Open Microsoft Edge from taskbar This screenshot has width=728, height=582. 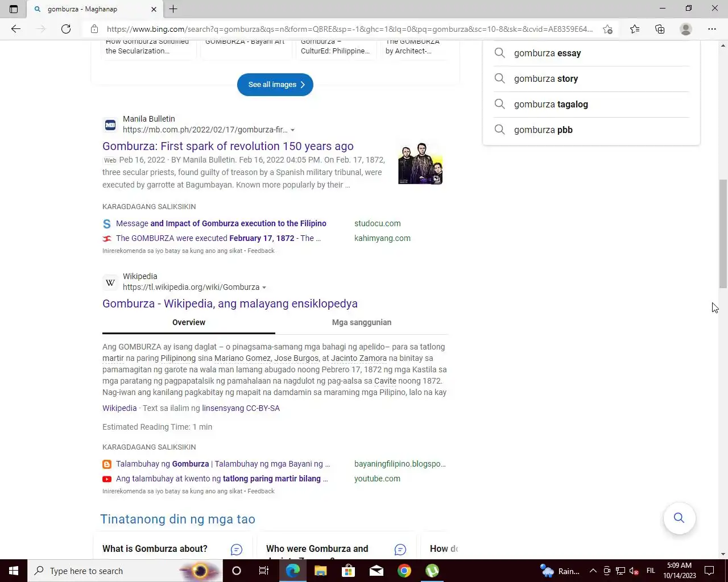[x=292, y=571]
